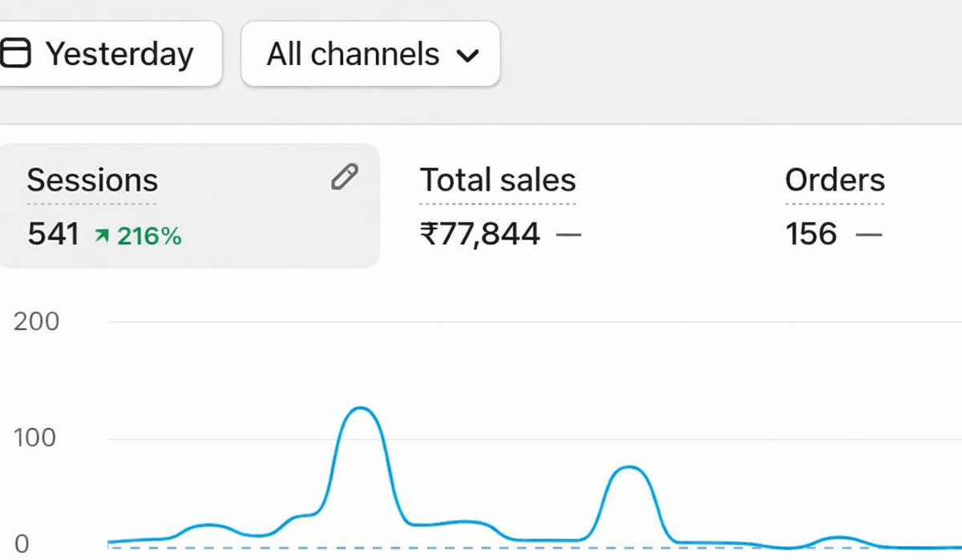Click the pencil edit icon on Sessions card
Screen dimensions: 962x560
[x=344, y=177]
